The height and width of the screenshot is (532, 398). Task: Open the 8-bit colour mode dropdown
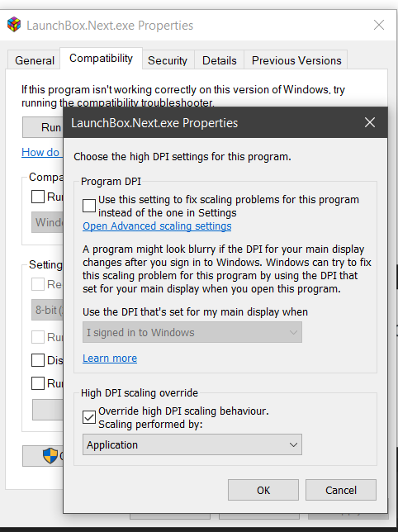(47, 310)
